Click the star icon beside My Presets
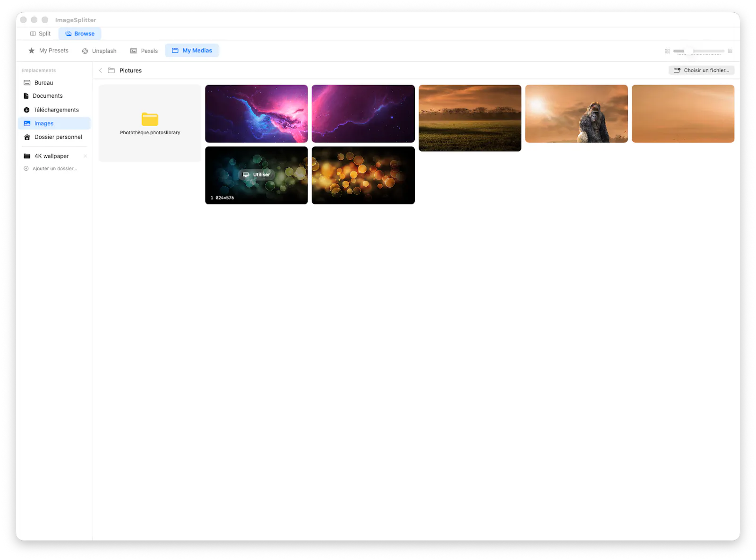The width and height of the screenshot is (756, 560). click(32, 51)
